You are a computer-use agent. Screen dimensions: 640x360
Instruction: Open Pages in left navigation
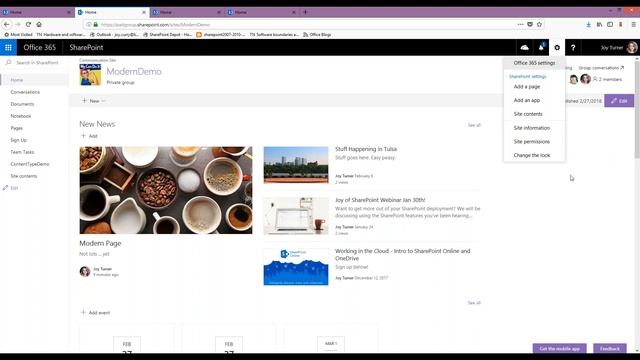17,128
